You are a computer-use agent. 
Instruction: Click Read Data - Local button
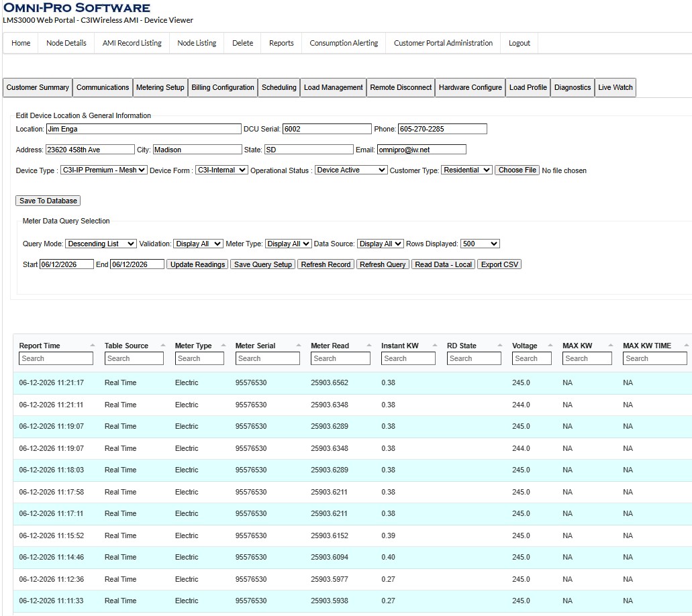point(443,264)
